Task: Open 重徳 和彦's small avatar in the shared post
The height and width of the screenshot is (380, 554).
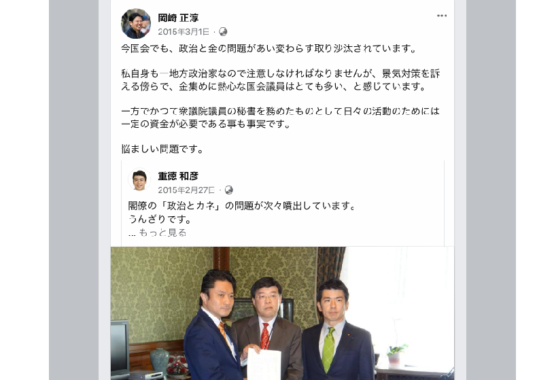Action: pyautogui.click(x=139, y=180)
